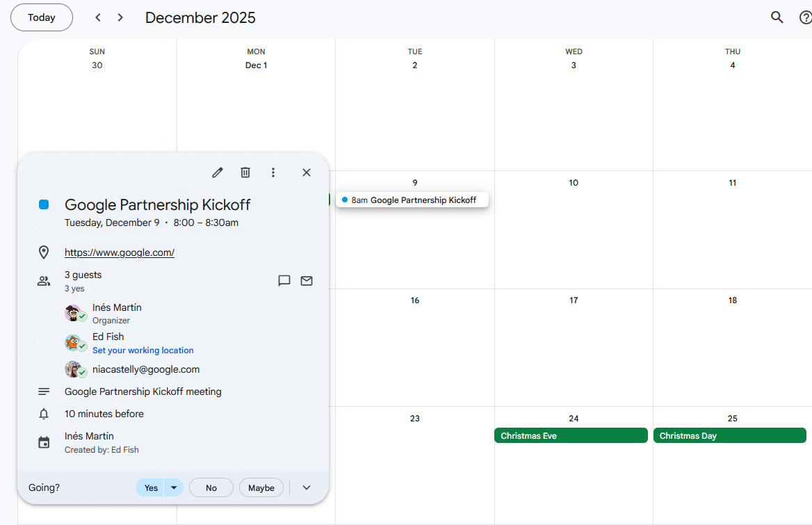812x525 pixels.
Task: Click the Today button
Action: point(42,17)
